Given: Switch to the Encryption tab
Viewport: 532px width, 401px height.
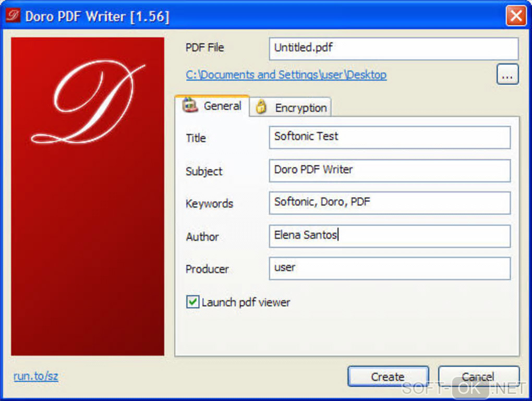Looking at the screenshot, I should [291, 107].
